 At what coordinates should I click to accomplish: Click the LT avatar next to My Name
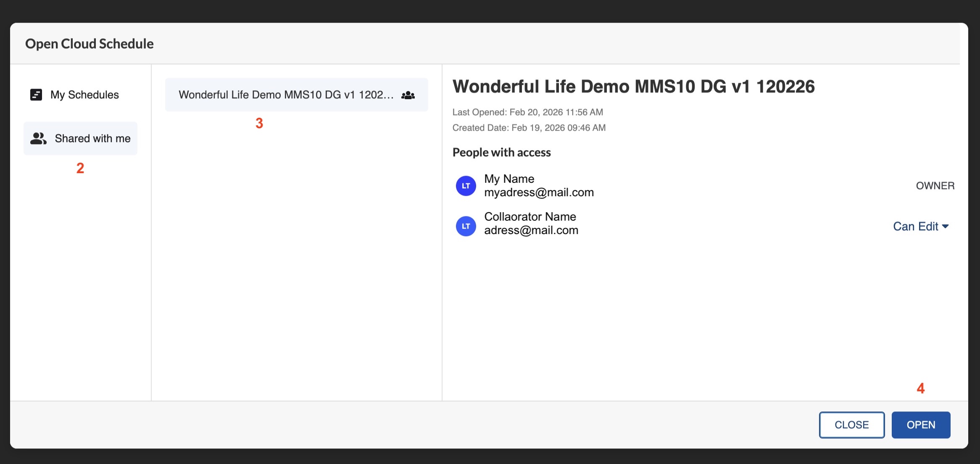(466, 185)
